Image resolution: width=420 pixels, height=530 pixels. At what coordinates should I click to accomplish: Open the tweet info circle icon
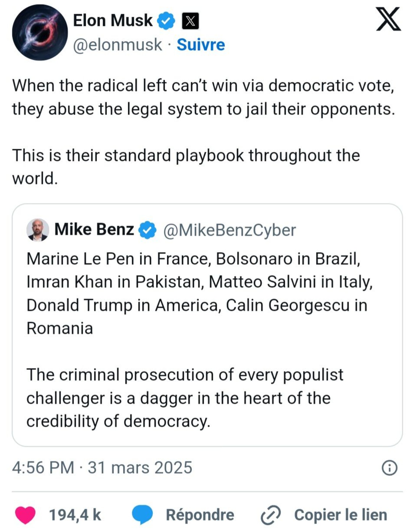[389, 468]
